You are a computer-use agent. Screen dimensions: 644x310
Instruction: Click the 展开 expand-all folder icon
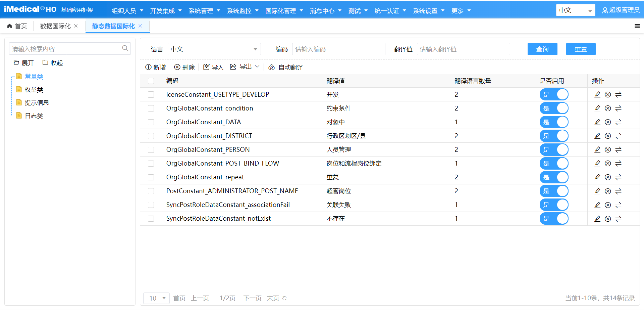click(x=16, y=62)
